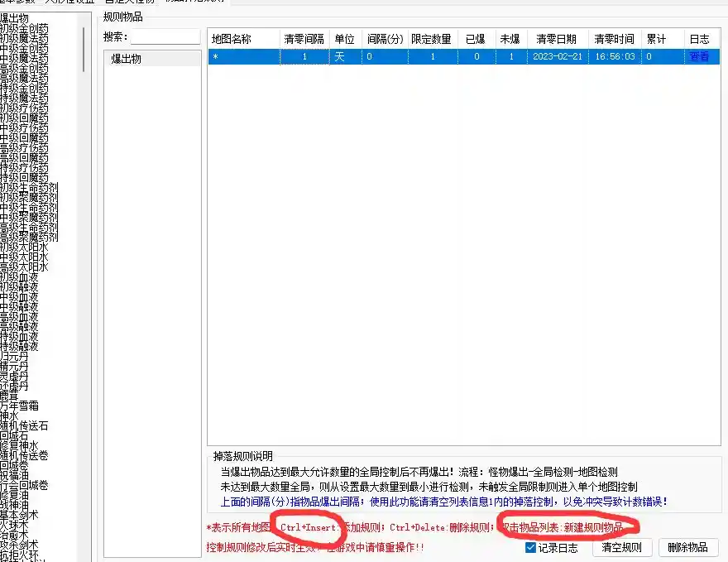Open the 查看 log link in the rule row
Image resolution: width=728 pixels, height=562 pixels.
699,56
